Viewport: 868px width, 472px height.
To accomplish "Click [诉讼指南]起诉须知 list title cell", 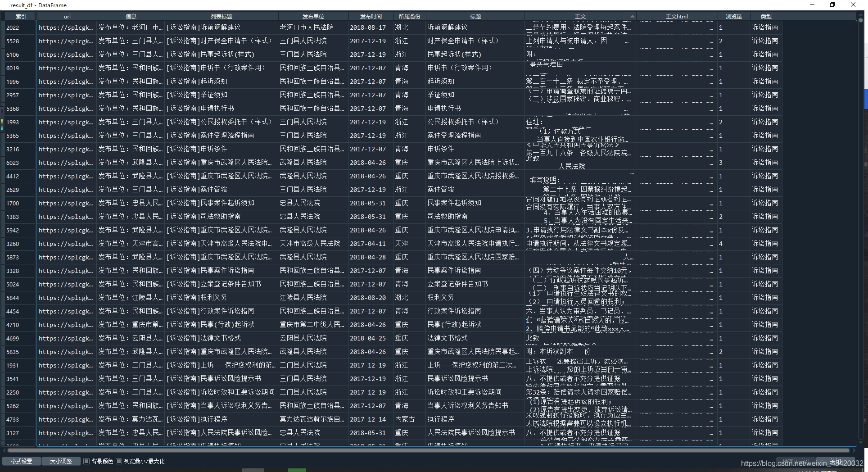I will (x=222, y=82).
